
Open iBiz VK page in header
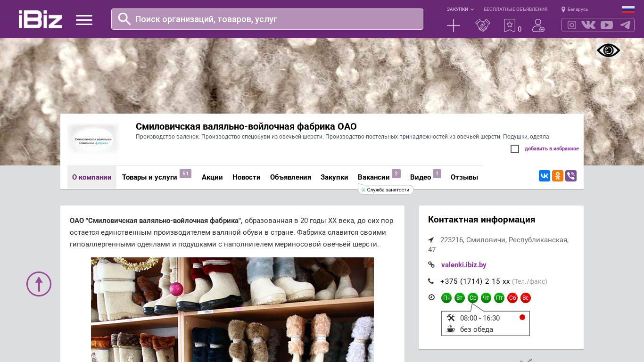click(x=588, y=25)
